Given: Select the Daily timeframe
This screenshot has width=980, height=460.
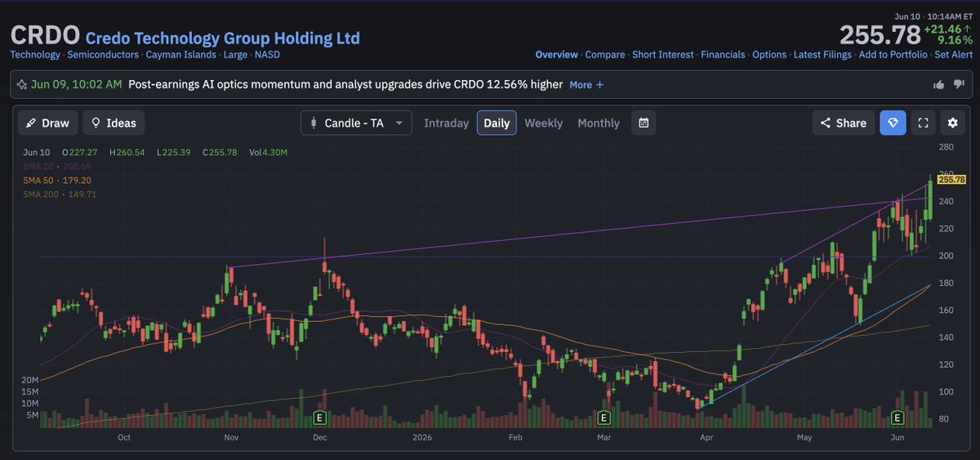Looking at the screenshot, I should 497,123.
